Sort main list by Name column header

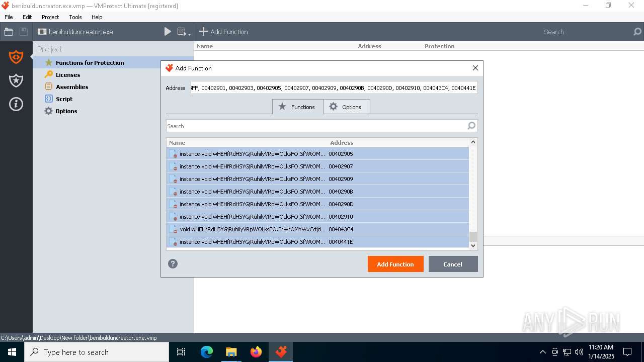point(205,46)
